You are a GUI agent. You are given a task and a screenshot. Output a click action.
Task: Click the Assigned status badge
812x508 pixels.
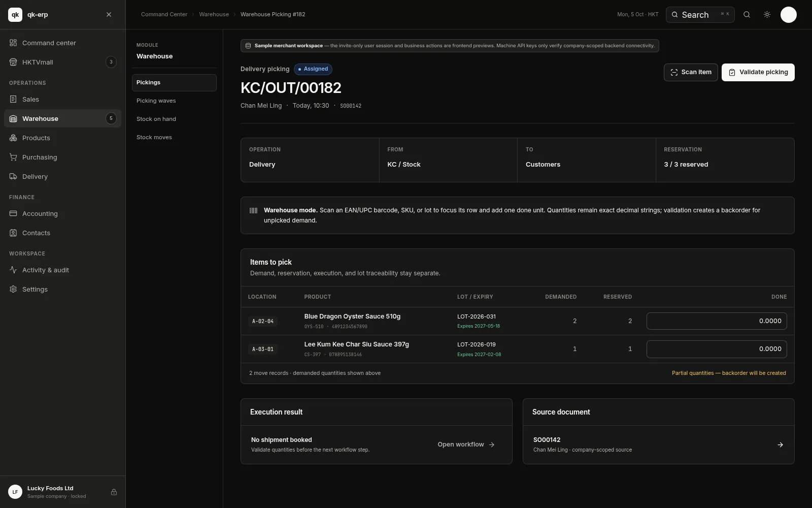tap(313, 69)
